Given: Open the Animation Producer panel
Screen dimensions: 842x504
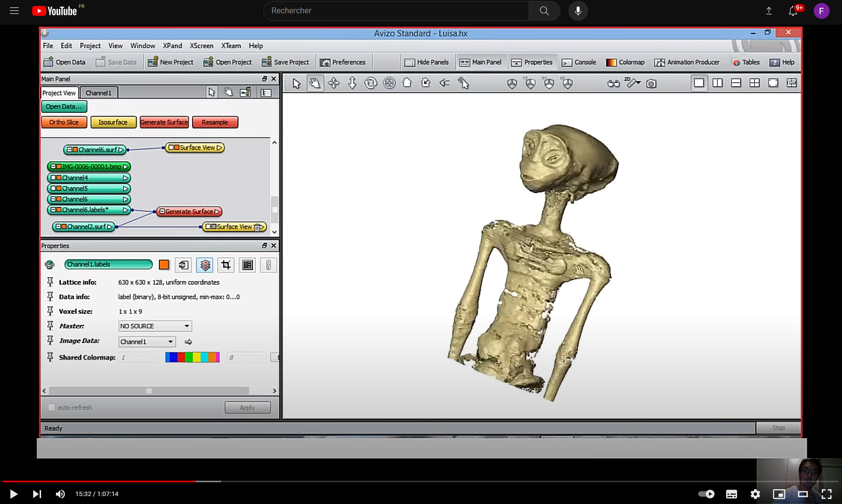Looking at the screenshot, I should [687, 62].
